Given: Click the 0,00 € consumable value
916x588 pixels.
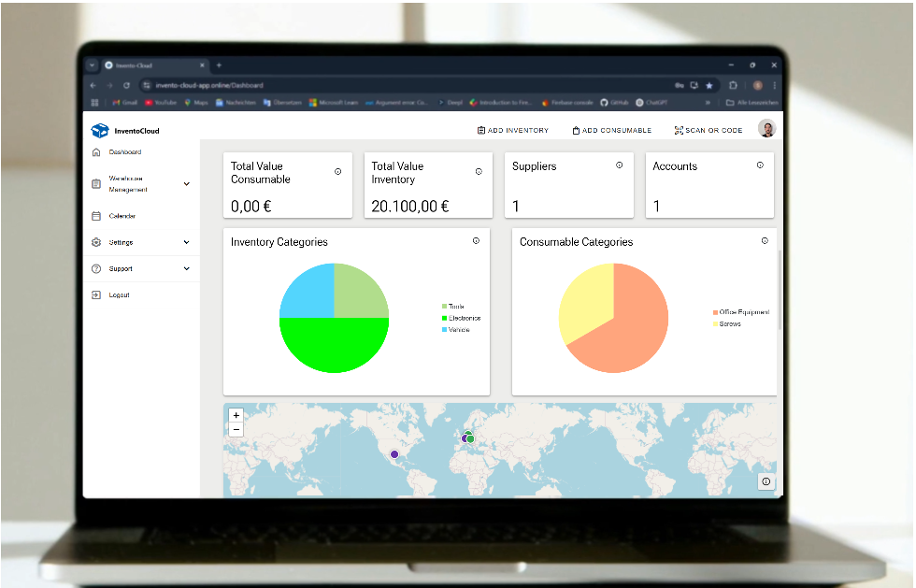Looking at the screenshot, I should pyautogui.click(x=250, y=207).
